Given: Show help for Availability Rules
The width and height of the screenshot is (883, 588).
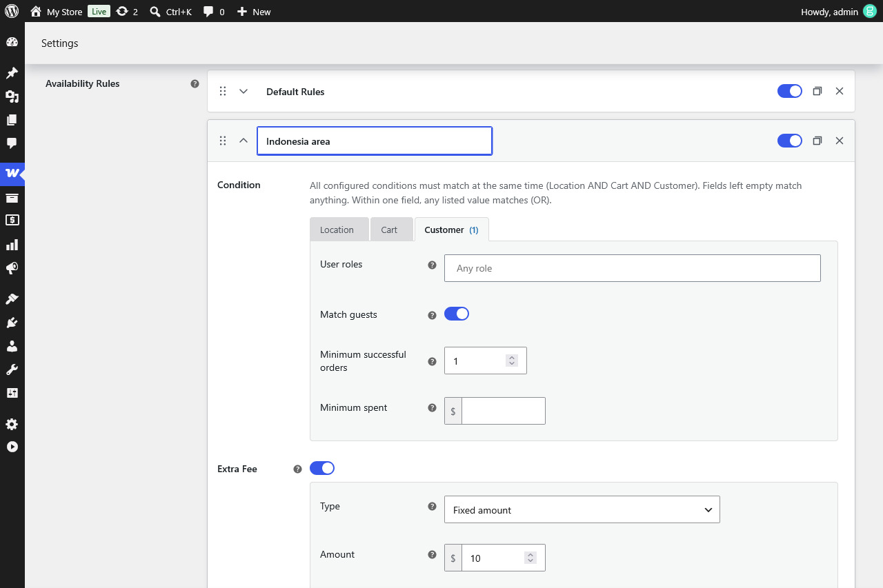Looking at the screenshot, I should 195,83.
